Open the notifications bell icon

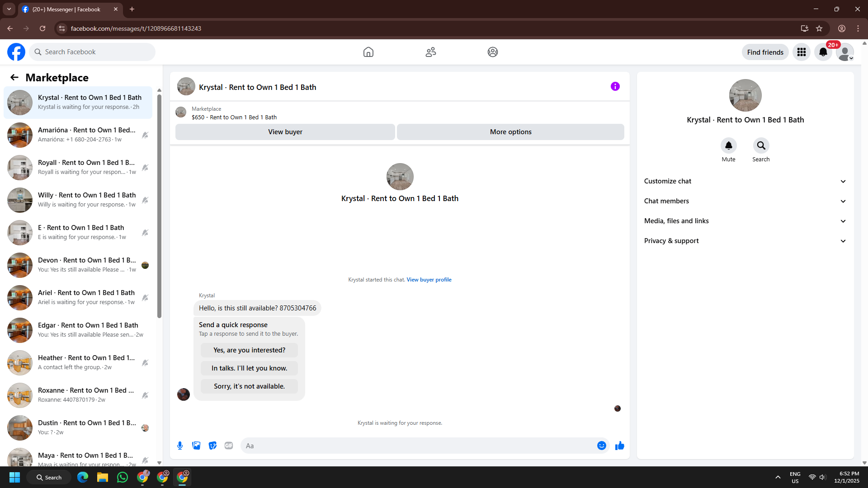(x=823, y=52)
